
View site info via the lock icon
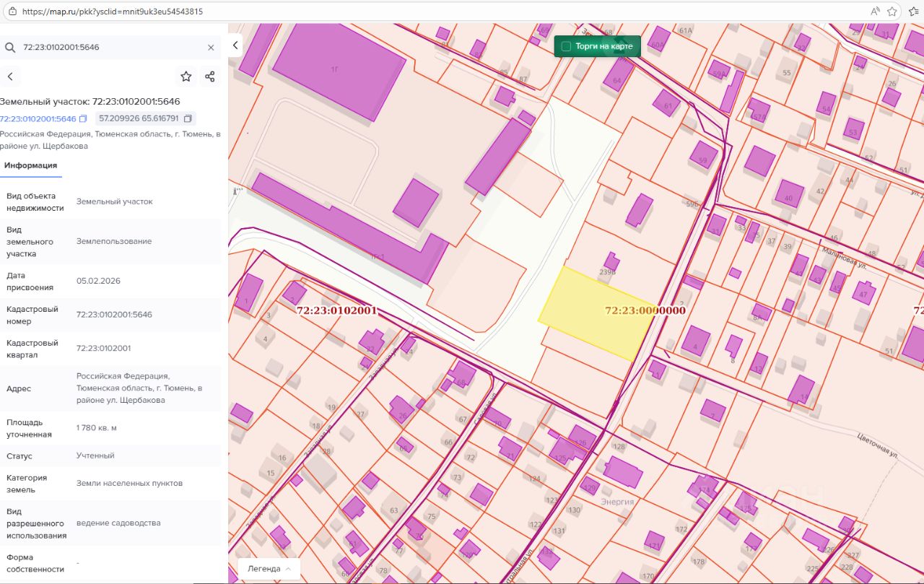coord(11,12)
